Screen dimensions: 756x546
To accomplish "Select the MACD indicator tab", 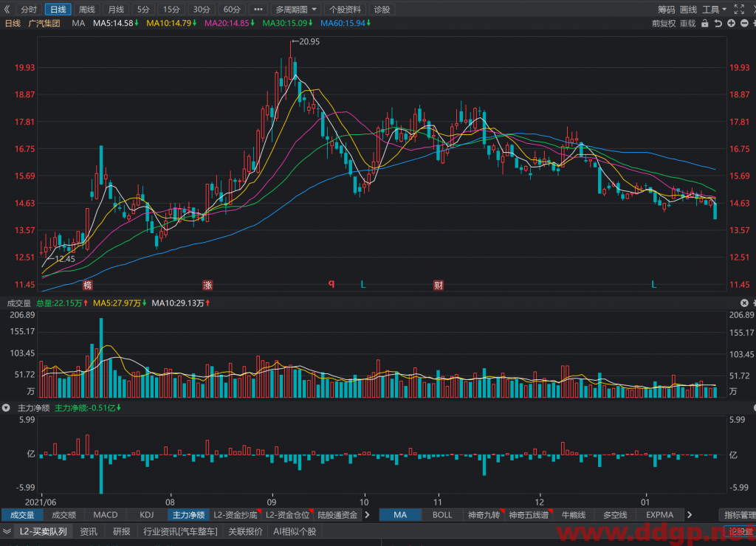I will click(x=105, y=515).
